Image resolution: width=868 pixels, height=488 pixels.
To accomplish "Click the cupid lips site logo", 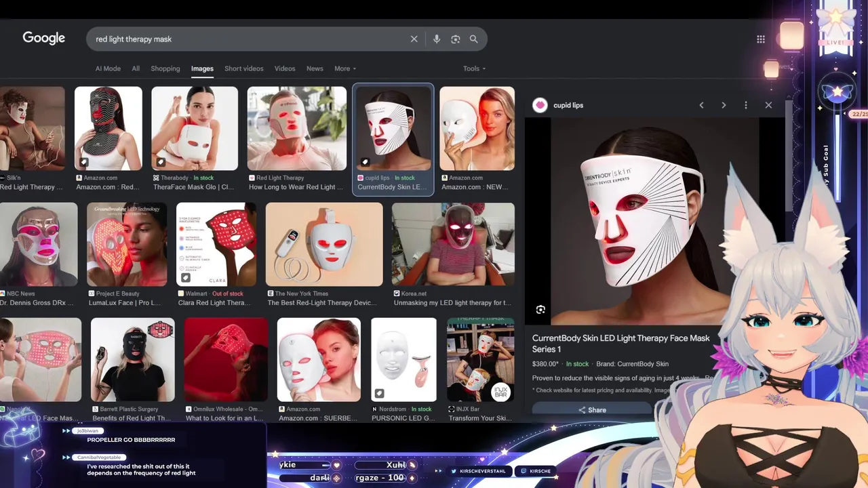I will [540, 105].
